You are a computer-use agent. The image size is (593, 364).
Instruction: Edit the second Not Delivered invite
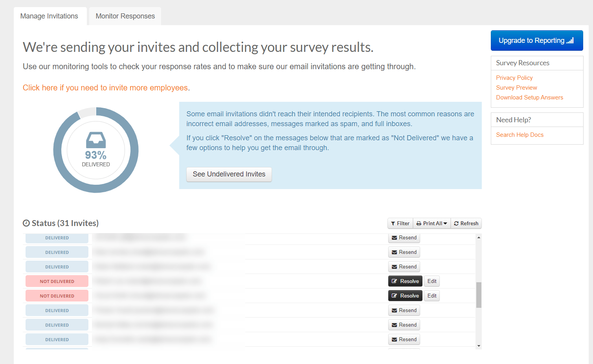[432, 296]
